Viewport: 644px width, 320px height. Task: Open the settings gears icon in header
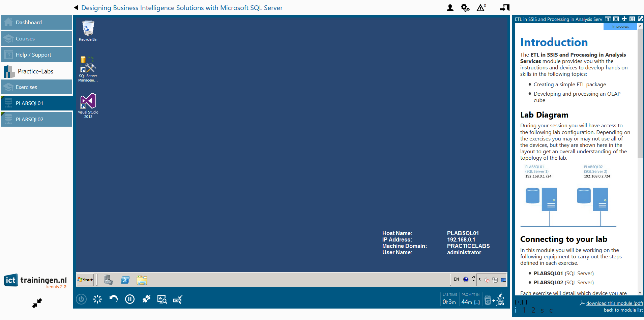point(465,8)
